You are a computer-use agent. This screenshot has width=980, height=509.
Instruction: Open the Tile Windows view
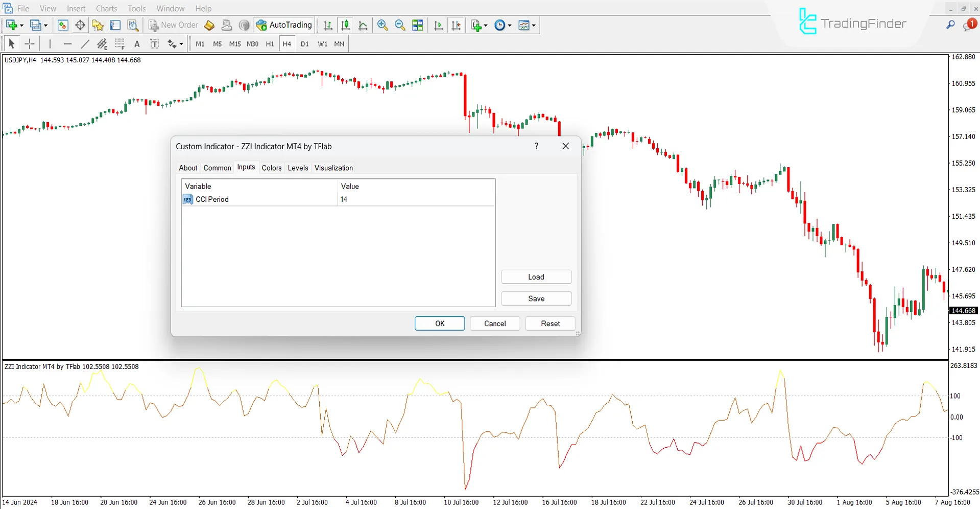click(417, 25)
